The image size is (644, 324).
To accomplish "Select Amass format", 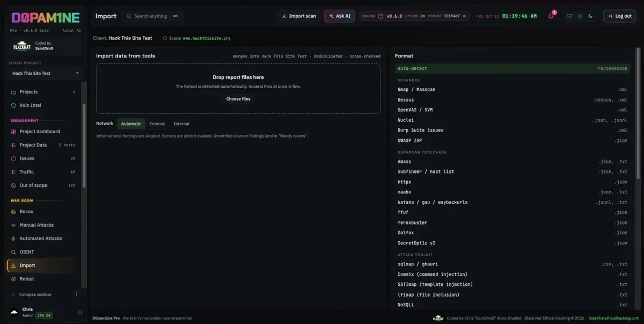I will (x=513, y=161).
